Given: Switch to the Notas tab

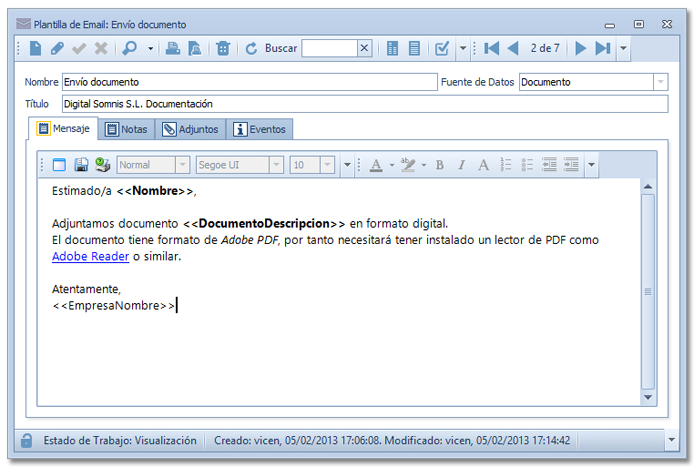Looking at the screenshot, I should [x=126, y=129].
